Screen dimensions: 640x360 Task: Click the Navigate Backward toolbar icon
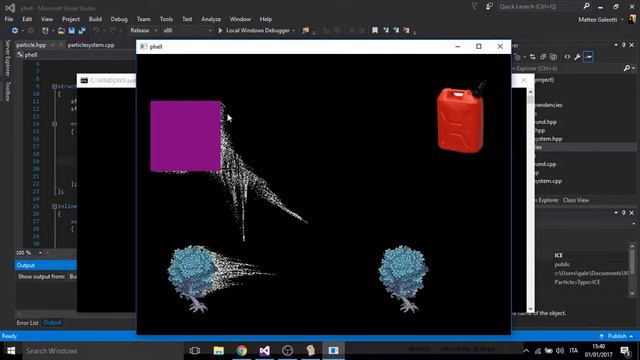(15, 31)
